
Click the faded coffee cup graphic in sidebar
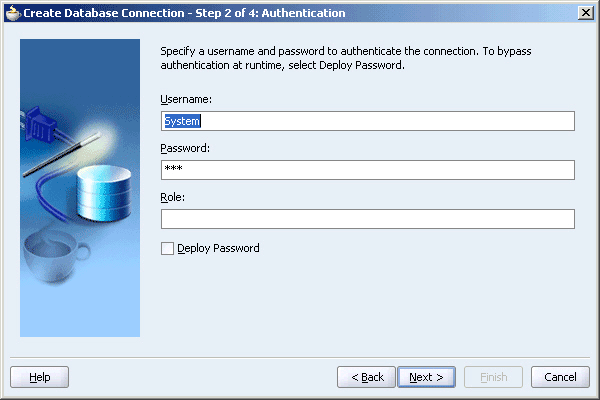[56, 257]
